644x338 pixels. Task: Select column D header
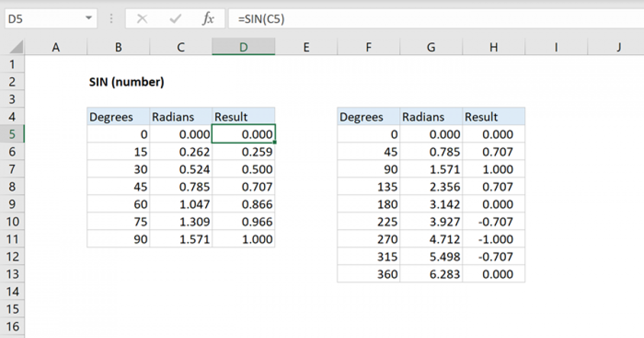click(244, 47)
